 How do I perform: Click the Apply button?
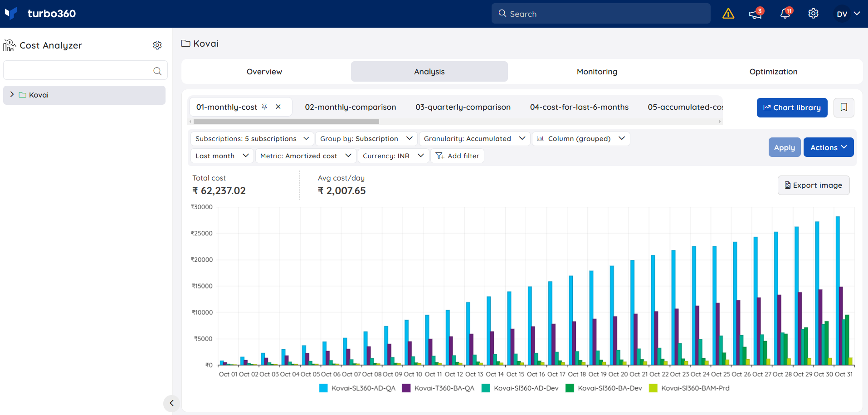tap(785, 147)
